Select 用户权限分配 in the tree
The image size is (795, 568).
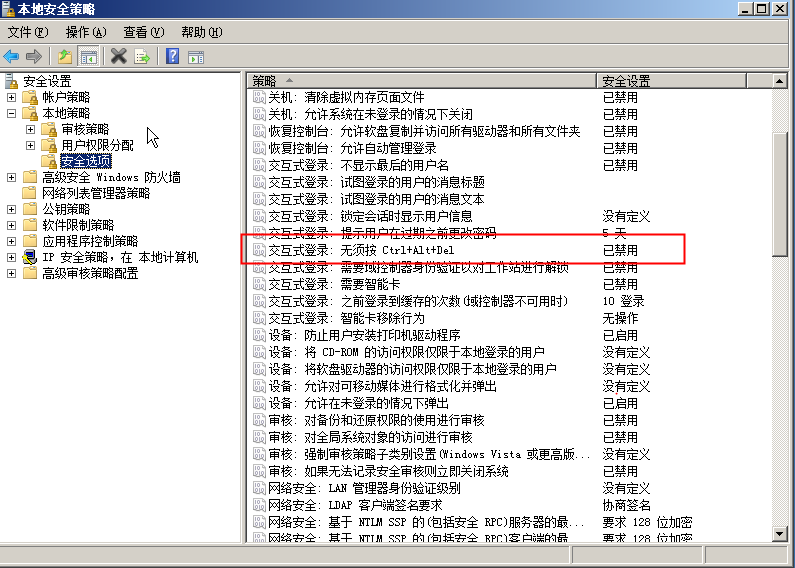point(97,145)
